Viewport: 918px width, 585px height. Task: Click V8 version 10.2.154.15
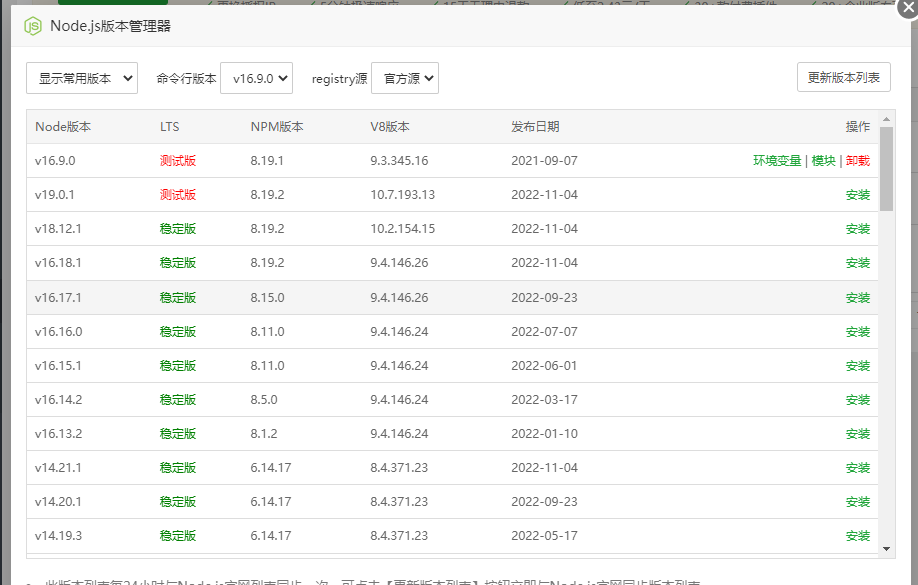pyautogui.click(x=403, y=228)
